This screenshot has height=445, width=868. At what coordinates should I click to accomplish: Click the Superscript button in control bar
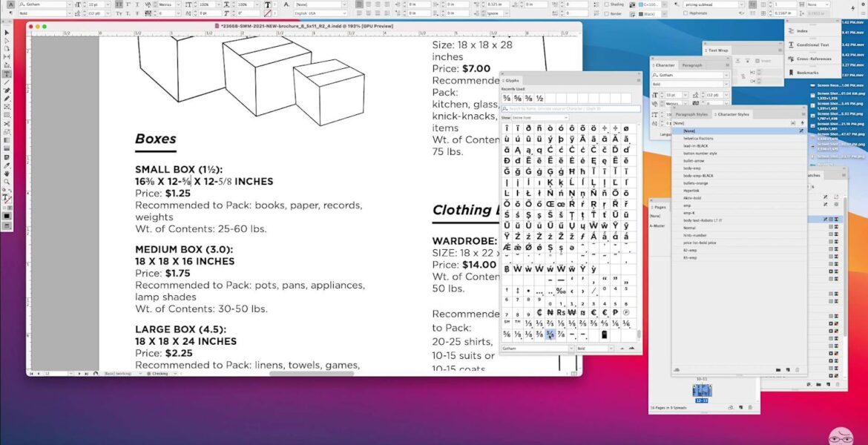tap(128, 4)
